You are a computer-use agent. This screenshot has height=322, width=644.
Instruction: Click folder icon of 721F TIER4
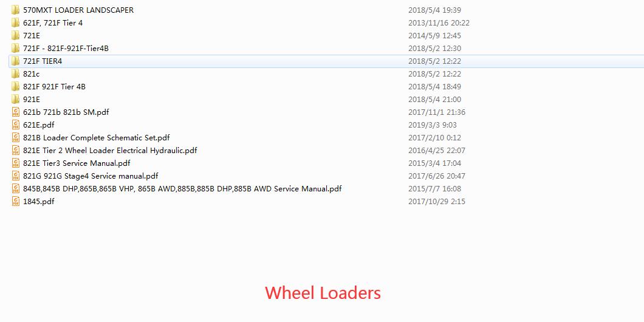point(16,61)
